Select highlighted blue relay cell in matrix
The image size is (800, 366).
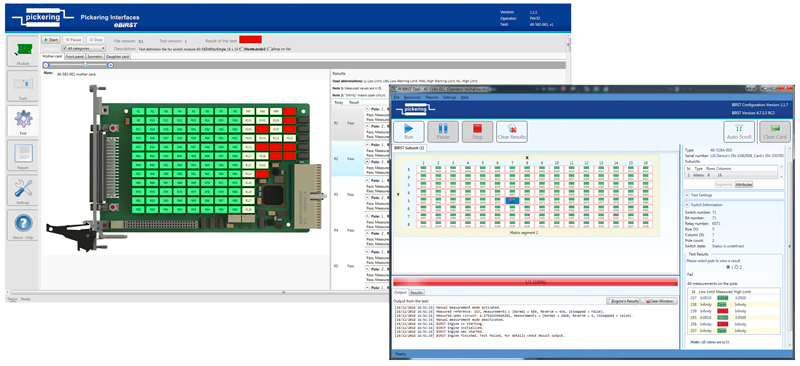coord(513,201)
